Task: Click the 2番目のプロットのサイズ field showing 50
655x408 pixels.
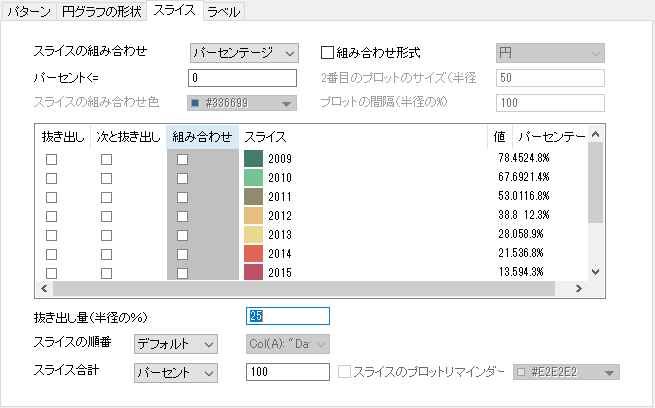Action: [x=550, y=78]
